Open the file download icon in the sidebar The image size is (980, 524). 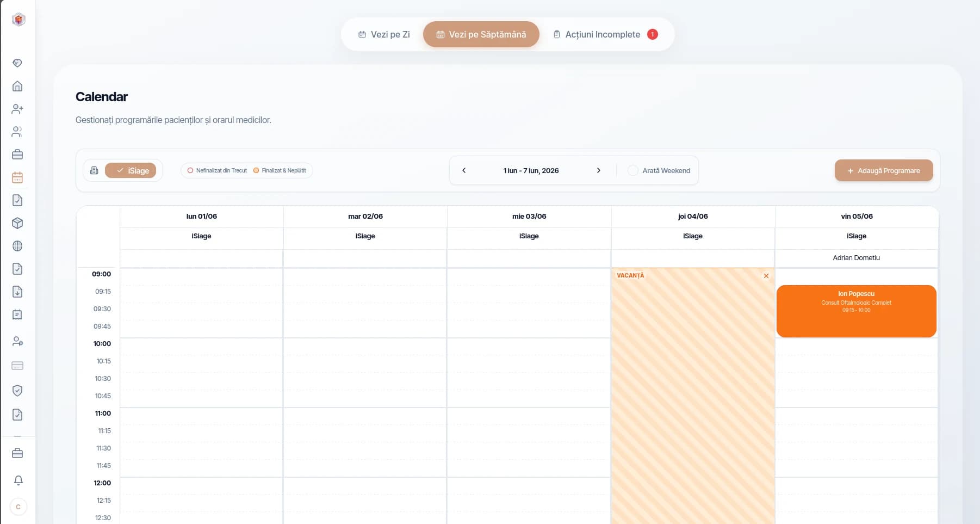point(17,292)
